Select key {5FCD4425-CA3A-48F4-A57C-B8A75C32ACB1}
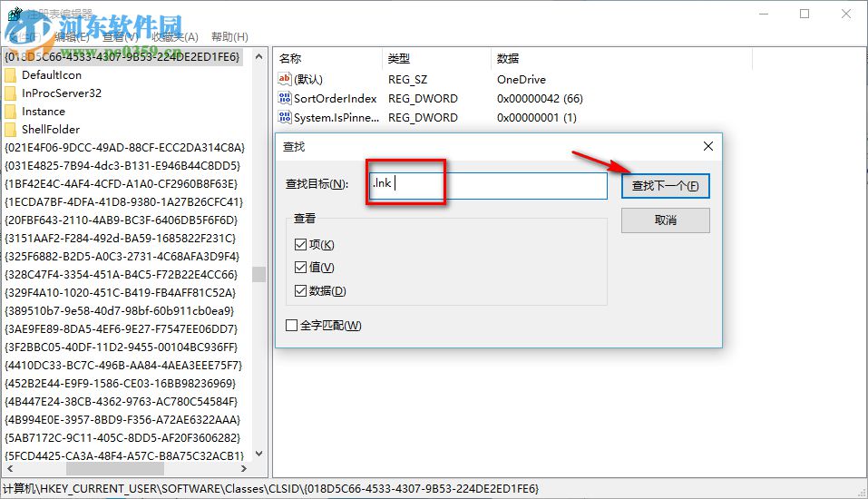The height and width of the screenshot is (499, 868). point(124,456)
